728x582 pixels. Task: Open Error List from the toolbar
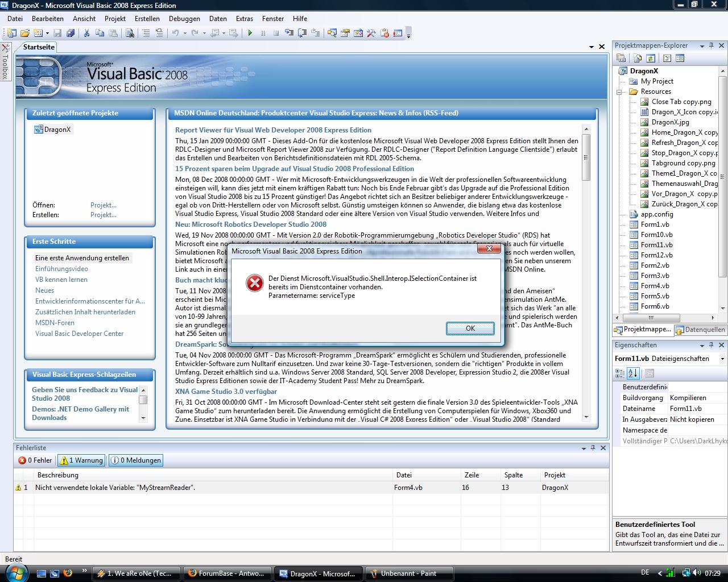(x=385, y=33)
